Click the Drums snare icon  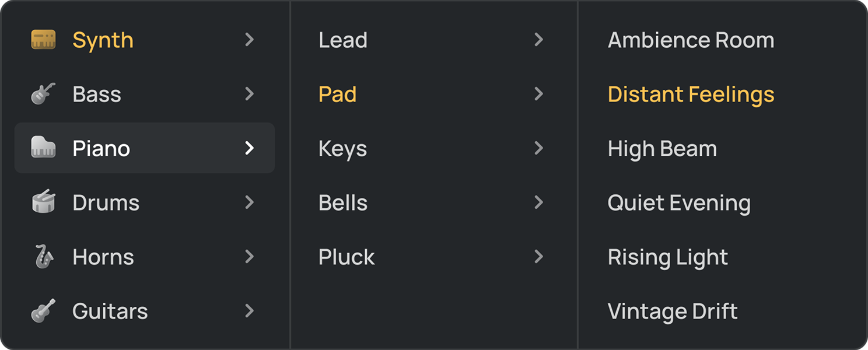[x=43, y=202]
